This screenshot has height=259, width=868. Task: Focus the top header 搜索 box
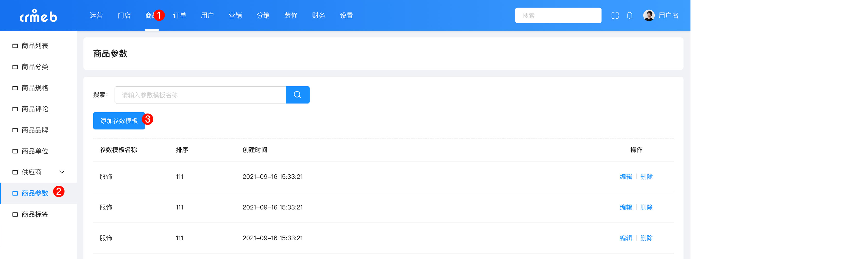558,15
